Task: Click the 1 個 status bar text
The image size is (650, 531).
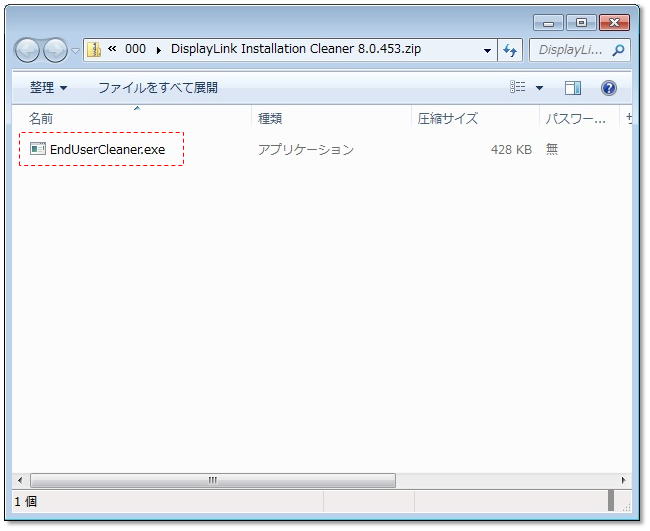Action: pos(25,502)
